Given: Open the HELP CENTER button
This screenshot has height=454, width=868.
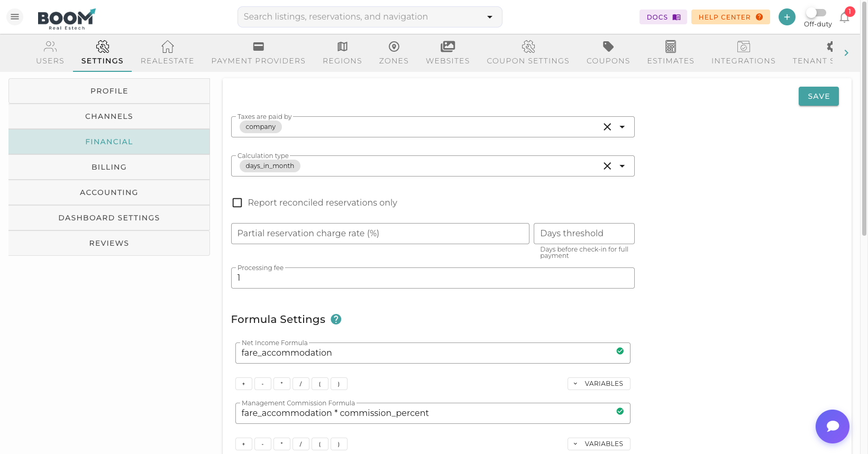Looking at the screenshot, I should [x=730, y=17].
